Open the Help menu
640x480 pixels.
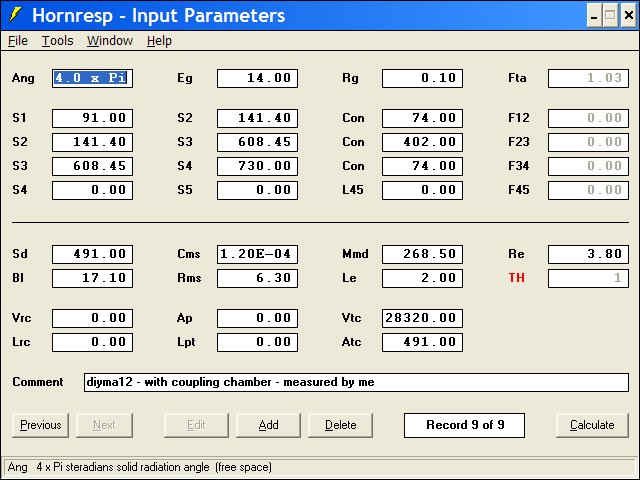pyautogui.click(x=159, y=41)
